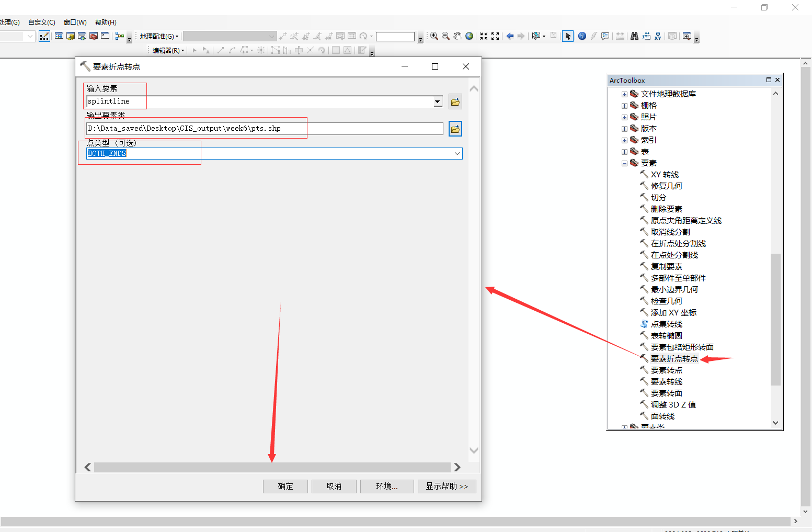The image size is (812, 532).
Task: Click the ArcToolbox vertical scrollbar thumb
Action: [775, 319]
